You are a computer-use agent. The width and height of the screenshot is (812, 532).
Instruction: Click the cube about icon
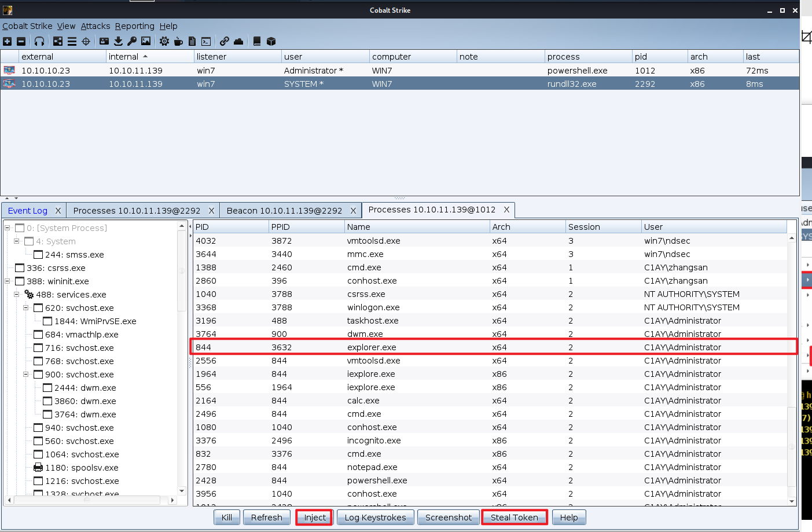click(271, 41)
